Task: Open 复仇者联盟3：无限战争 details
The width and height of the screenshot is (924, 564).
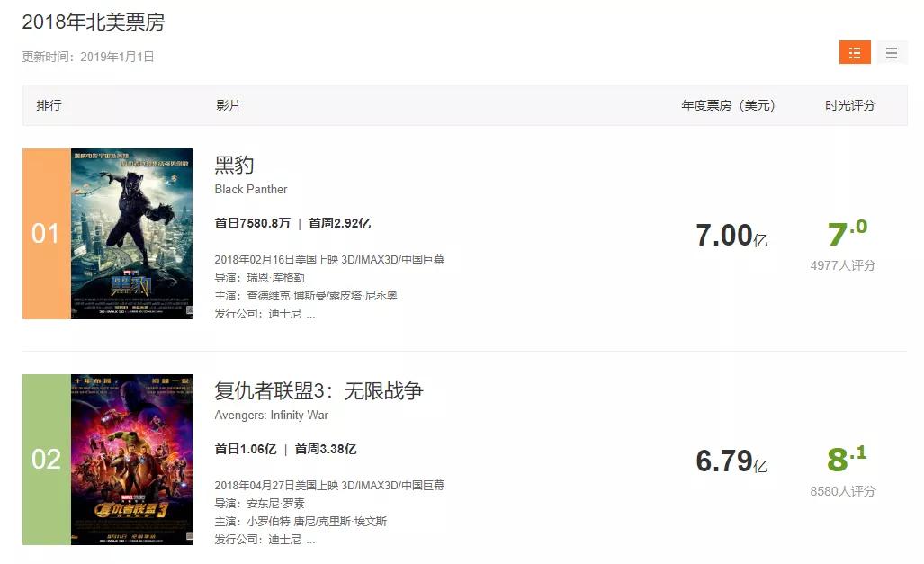Action: click(x=318, y=390)
